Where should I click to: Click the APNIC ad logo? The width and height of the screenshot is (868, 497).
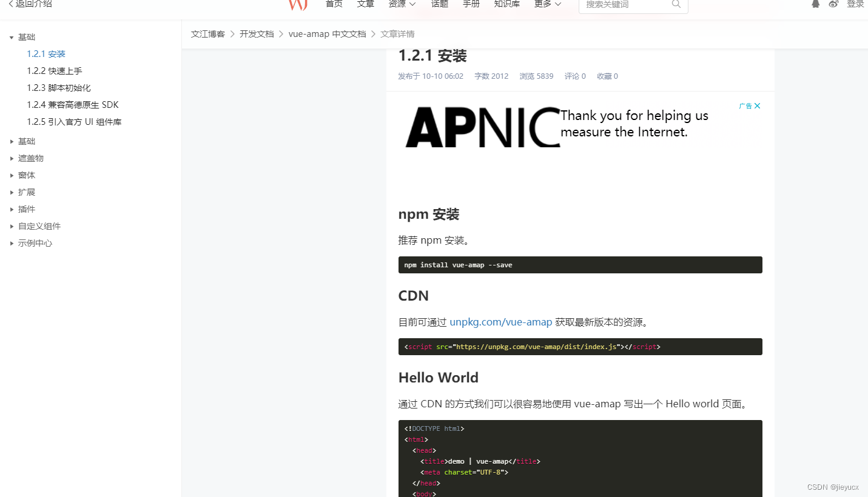click(483, 127)
